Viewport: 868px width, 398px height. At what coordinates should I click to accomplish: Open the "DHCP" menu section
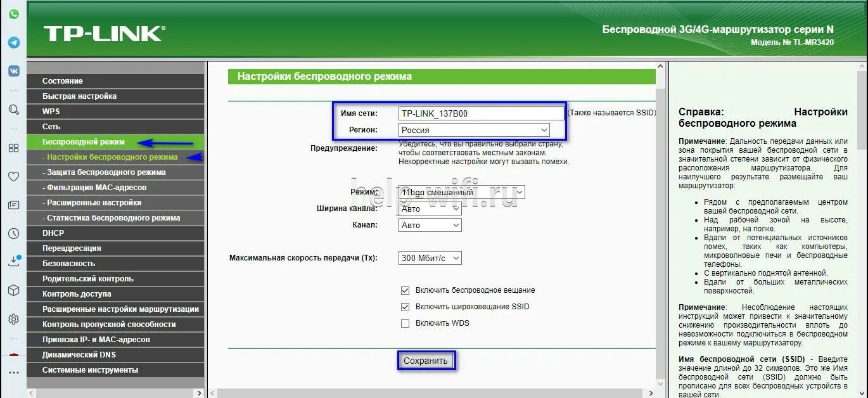(115, 233)
